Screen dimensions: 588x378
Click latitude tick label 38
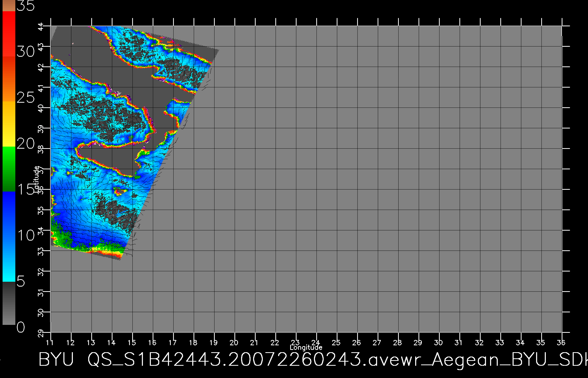pos(41,149)
